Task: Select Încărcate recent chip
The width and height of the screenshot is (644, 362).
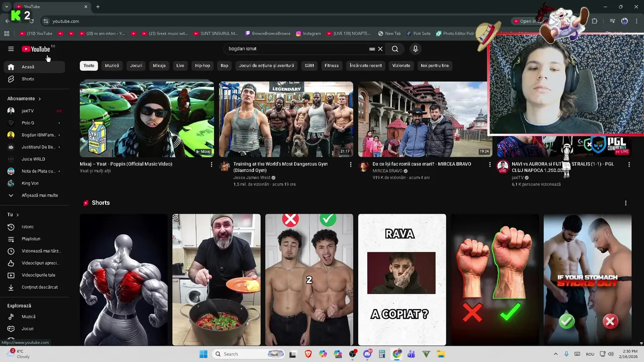Action: pyautogui.click(x=366, y=65)
